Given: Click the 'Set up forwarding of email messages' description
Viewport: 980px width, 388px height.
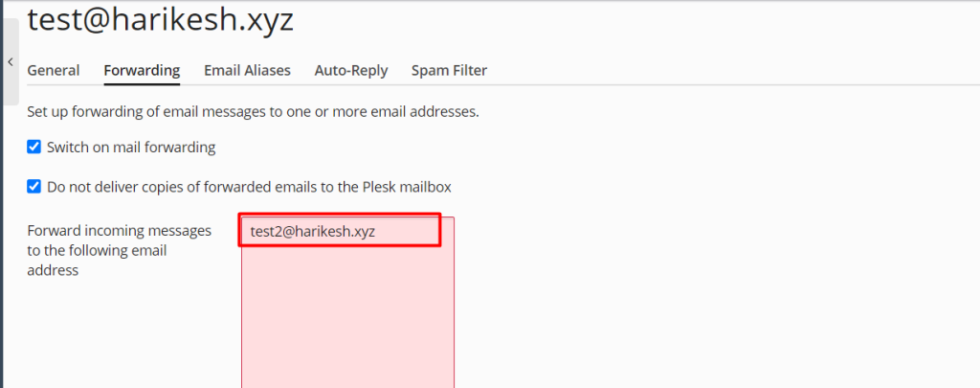Looking at the screenshot, I should (253, 113).
